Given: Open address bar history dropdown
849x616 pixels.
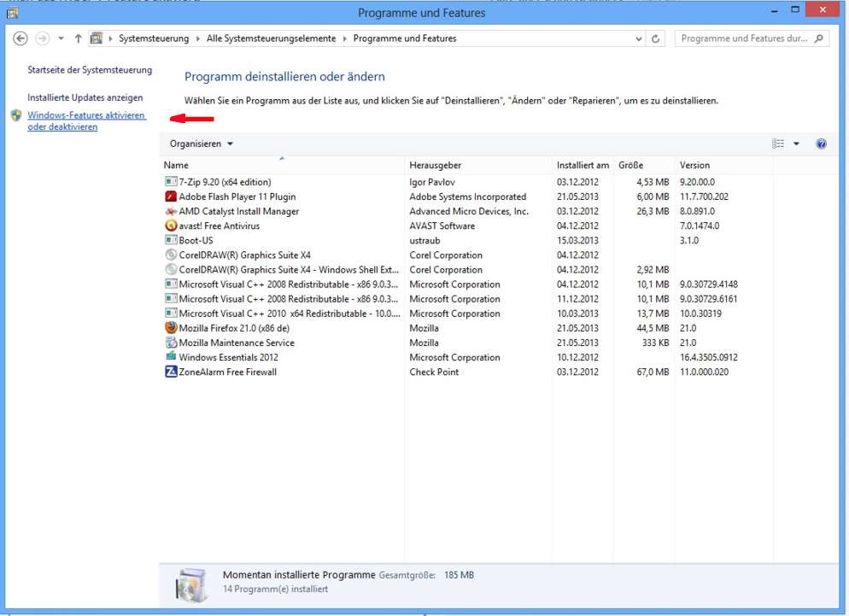Looking at the screenshot, I should tap(638, 38).
